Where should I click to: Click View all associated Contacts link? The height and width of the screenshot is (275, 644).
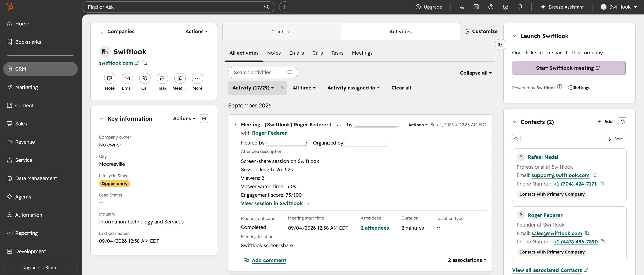[547, 270]
